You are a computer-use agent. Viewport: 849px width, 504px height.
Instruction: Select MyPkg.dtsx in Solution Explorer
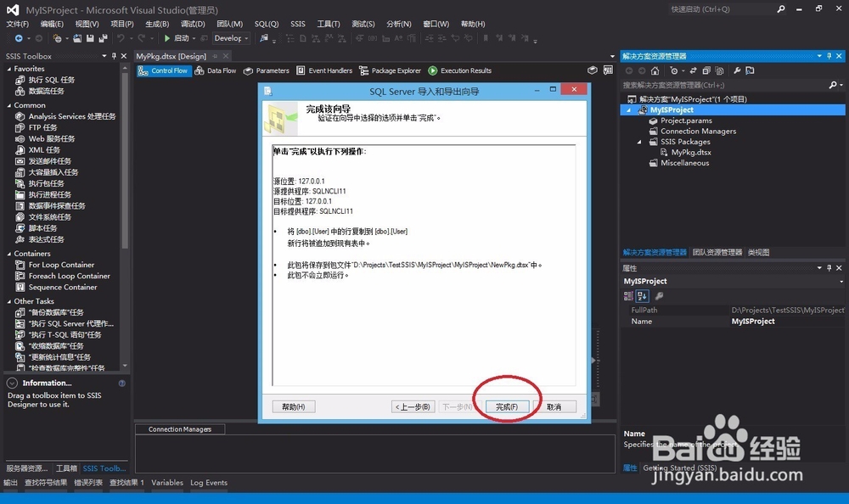pyautogui.click(x=691, y=152)
